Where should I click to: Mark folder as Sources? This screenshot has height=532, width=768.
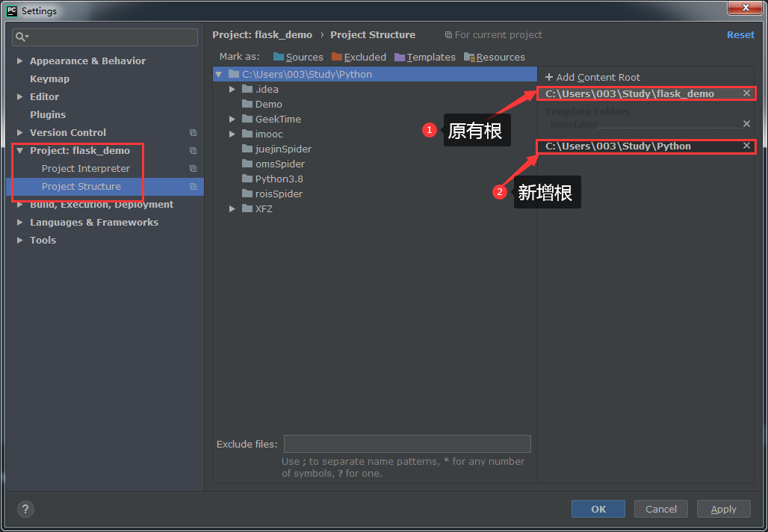(x=298, y=57)
